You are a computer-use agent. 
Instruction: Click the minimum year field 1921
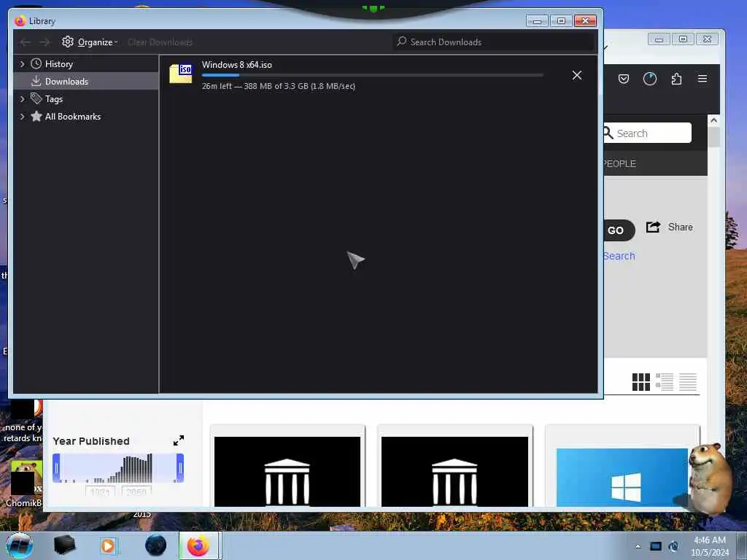click(101, 491)
